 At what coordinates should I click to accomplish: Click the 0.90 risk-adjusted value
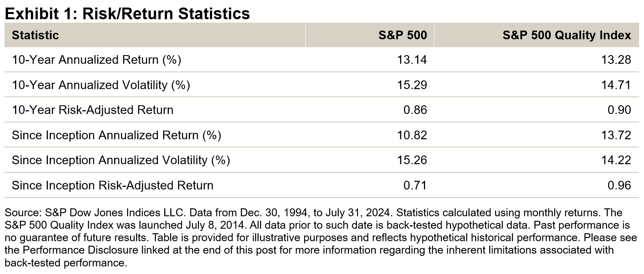pos(619,110)
